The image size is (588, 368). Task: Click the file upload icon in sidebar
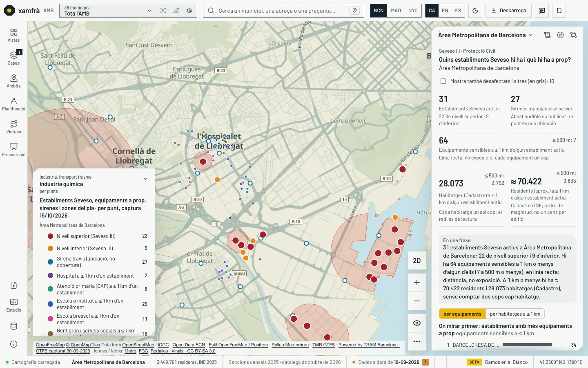click(13, 285)
